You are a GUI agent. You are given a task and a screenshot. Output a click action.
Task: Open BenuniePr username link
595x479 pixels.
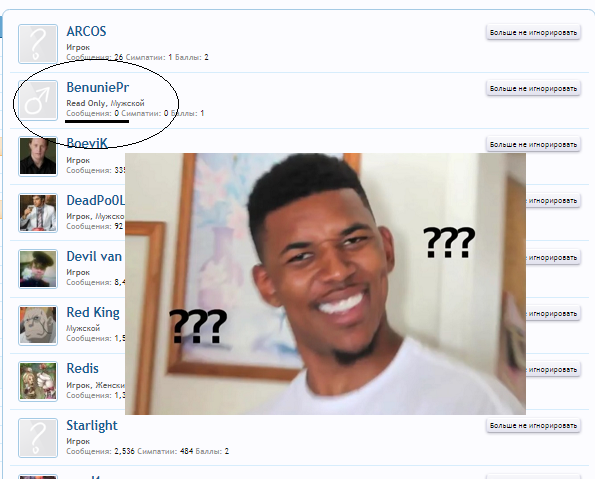tap(98, 87)
